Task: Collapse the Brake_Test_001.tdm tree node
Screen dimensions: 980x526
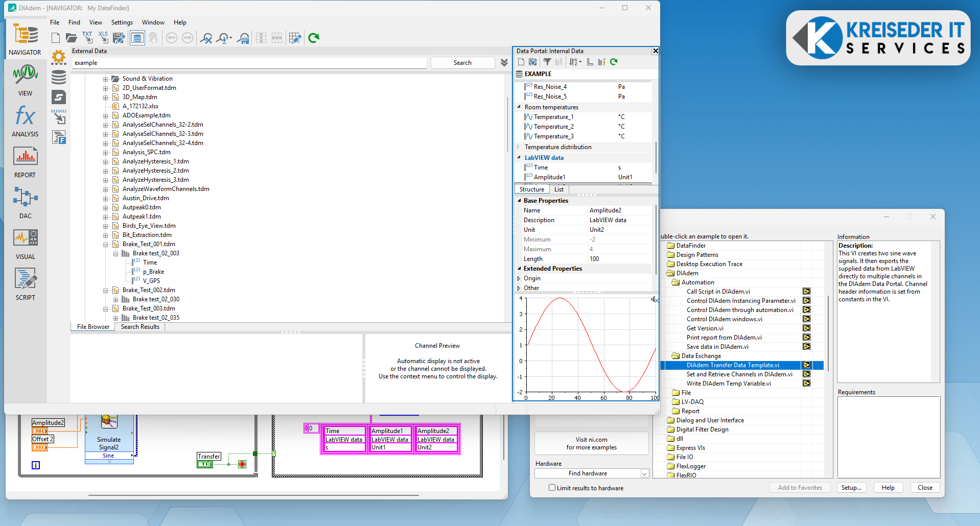Action: [106, 245]
